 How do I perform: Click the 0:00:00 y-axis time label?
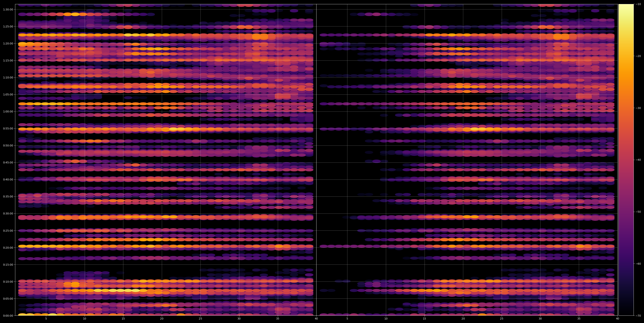(x=8, y=315)
